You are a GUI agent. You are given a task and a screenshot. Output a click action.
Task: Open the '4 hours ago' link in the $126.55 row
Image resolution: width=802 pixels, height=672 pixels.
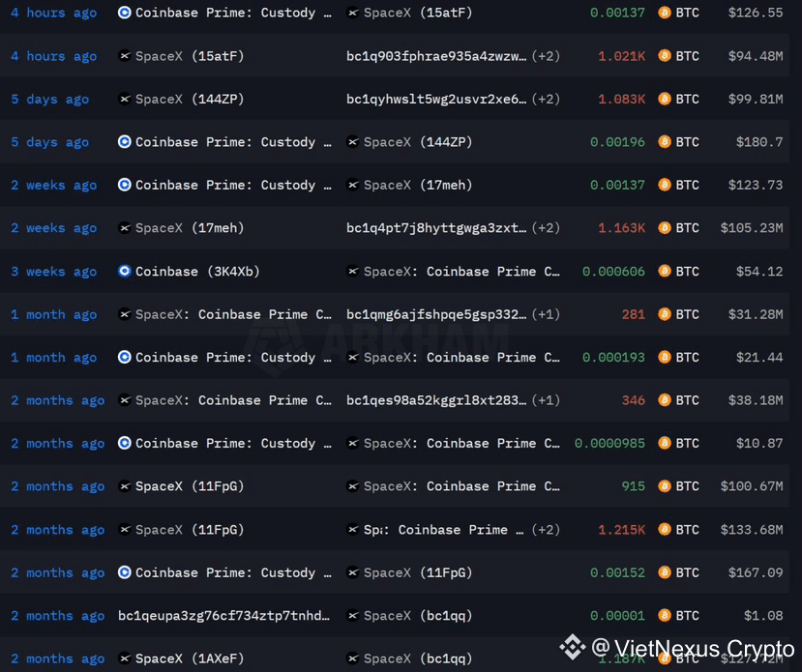coord(54,13)
